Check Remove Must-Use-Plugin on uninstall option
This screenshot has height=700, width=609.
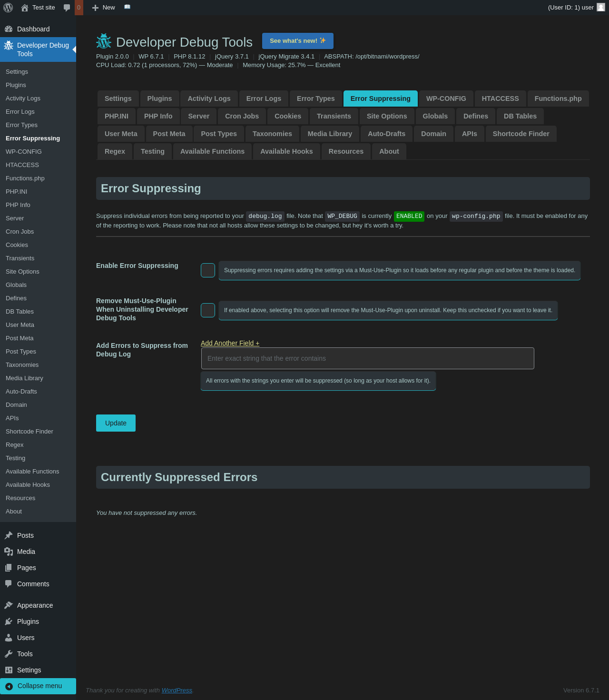pos(208,310)
